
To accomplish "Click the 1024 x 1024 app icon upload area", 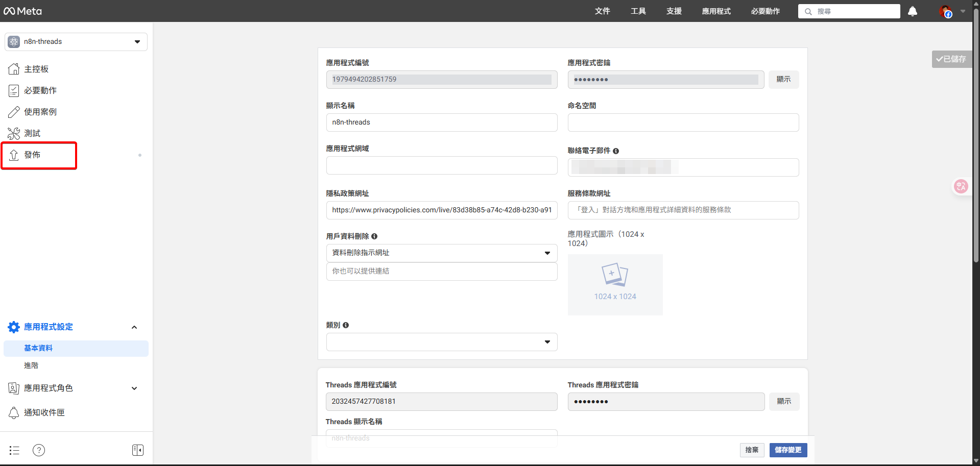I will (615, 284).
